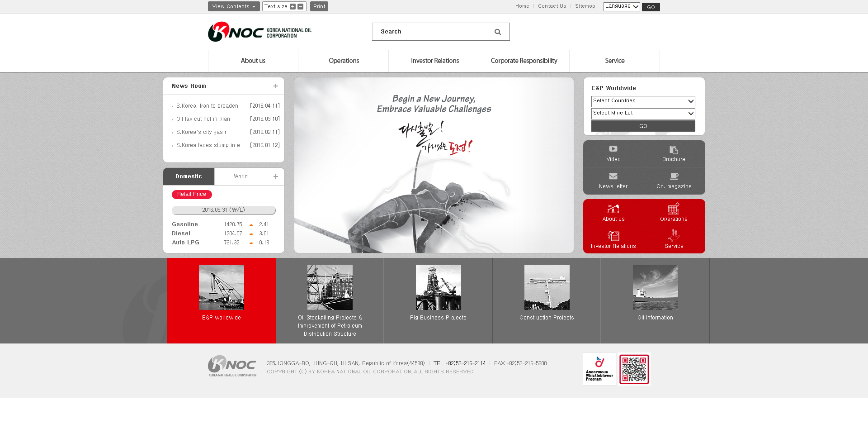Click the search magnifier icon
Screen dimensions: 868x424
[498, 32]
